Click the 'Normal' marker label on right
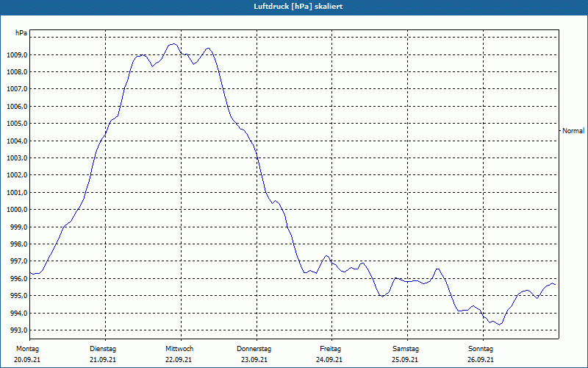The width and height of the screenshot is (588, 368). pyautogui.click(x=573, y=131)
